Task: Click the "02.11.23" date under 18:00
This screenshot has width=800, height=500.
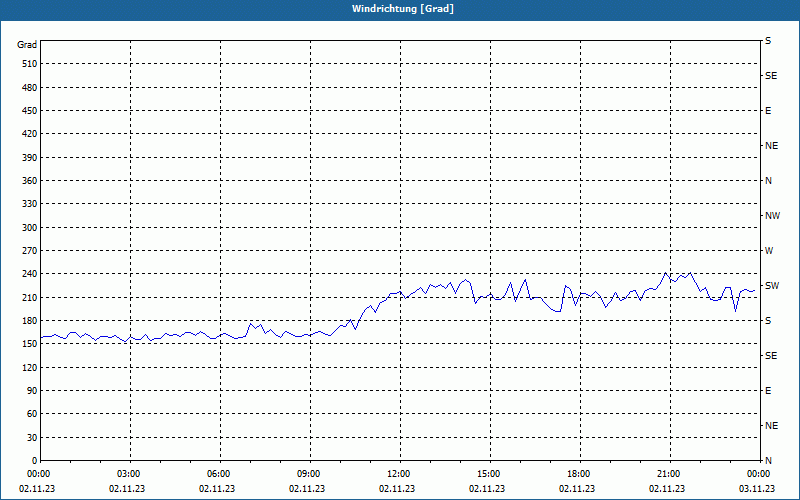Action: [x=577, y=489]
